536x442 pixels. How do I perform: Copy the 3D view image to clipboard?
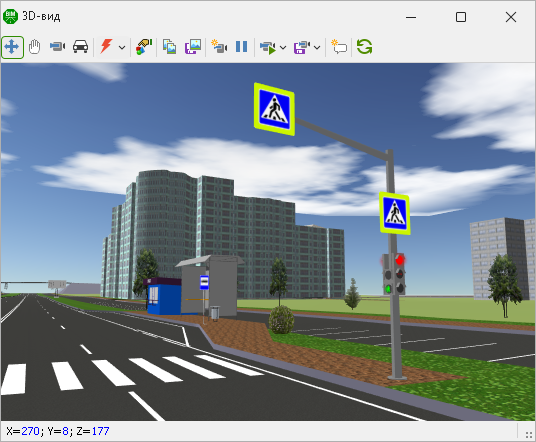coord(170,46)
